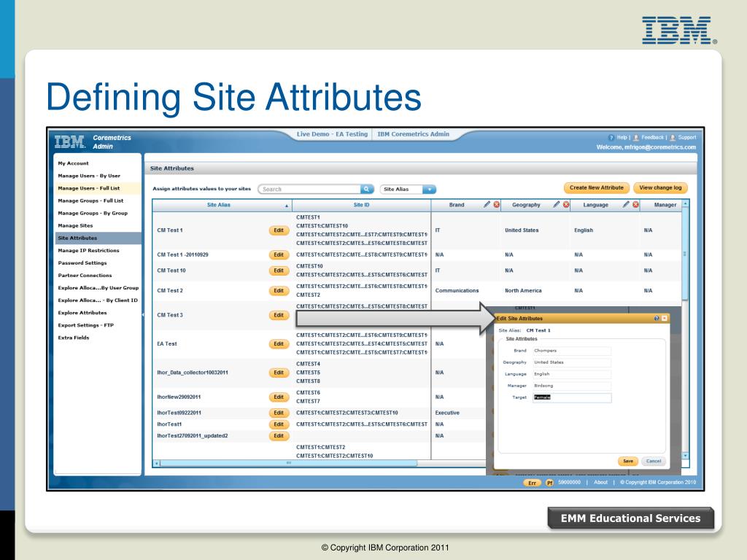Image resolution: width=747 pixels, height=560 pixels.
Task: Click Edit for IhorTest27092011_updated2
Action: 279,436
